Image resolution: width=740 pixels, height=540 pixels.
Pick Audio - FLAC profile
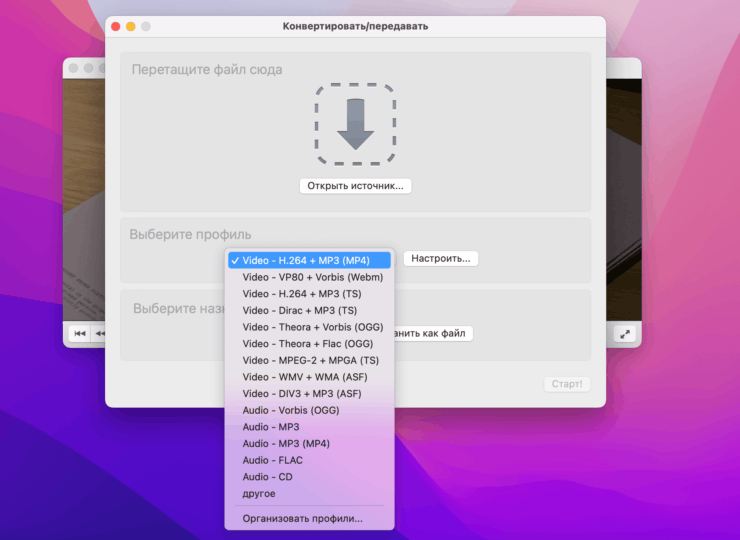(x=309, y=460)
